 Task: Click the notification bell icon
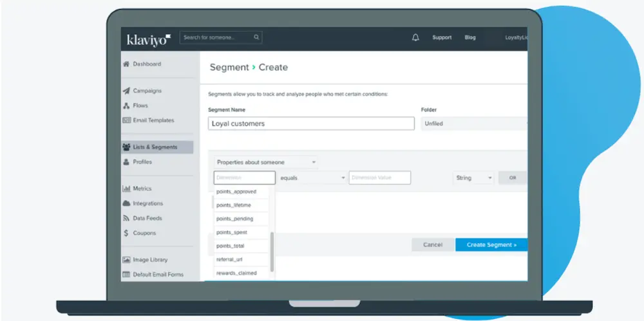coord(415,37)
